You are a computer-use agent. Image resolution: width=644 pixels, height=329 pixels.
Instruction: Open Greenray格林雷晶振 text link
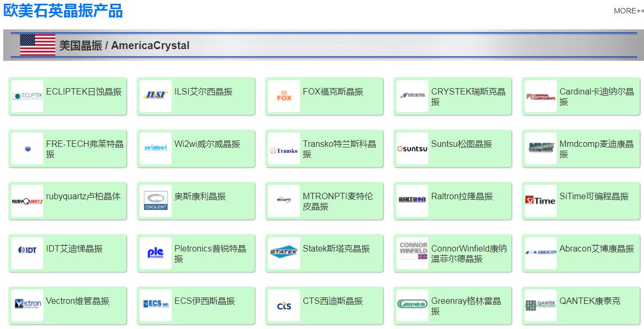(466, 306)
